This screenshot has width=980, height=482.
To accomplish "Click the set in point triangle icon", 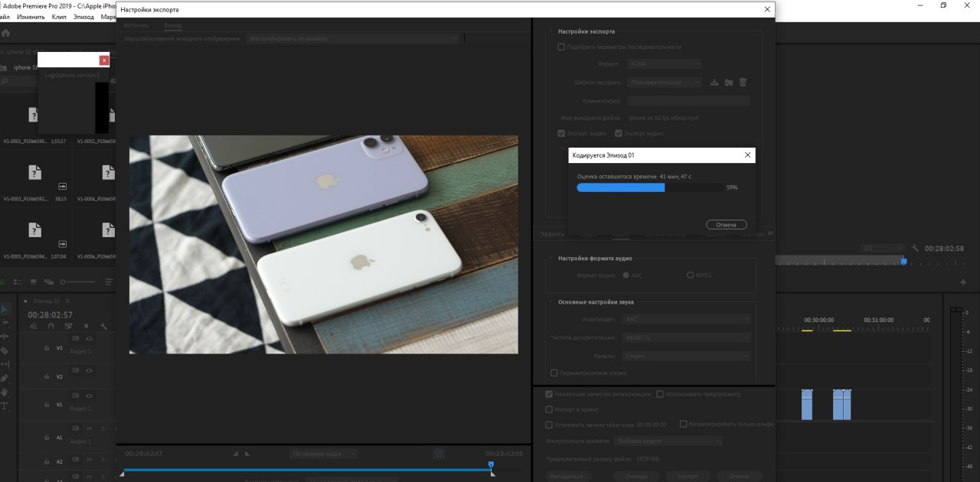I will click(x=237, y=454).
